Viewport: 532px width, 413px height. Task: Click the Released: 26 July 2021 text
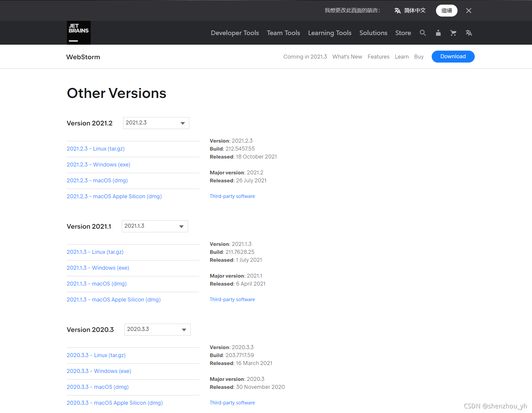[238, 180]
